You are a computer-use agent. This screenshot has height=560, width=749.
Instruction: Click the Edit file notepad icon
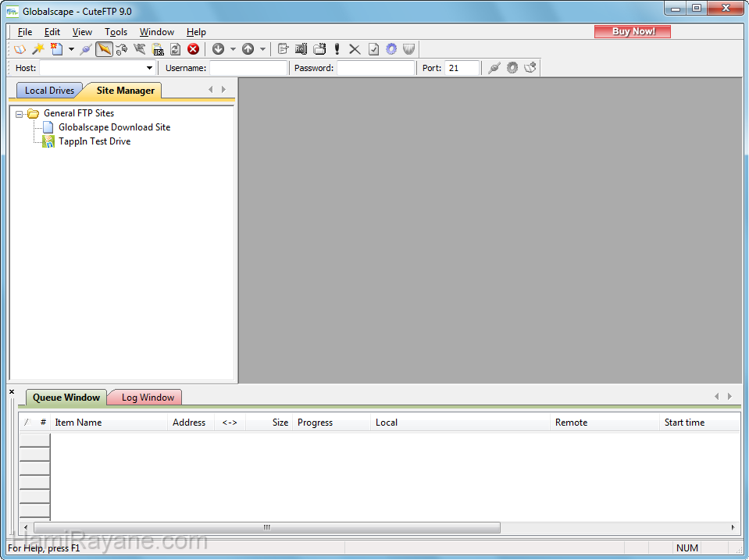point(283,48)
